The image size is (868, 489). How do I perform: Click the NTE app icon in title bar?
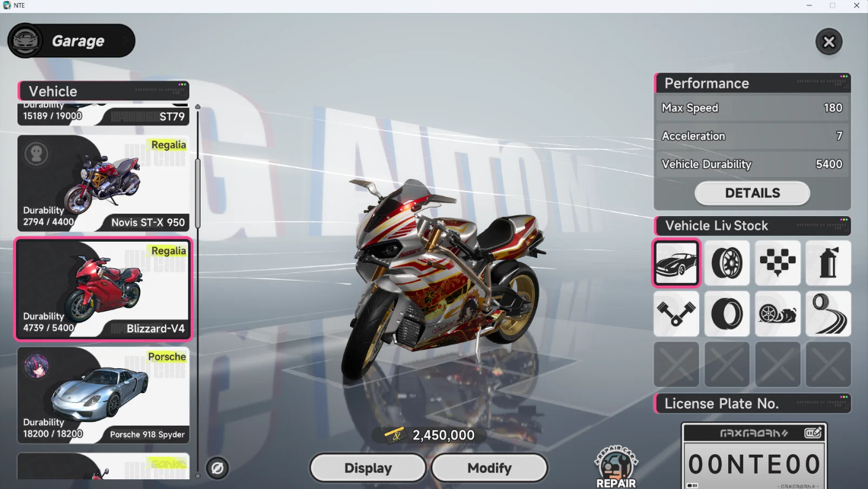coord(7,5)
